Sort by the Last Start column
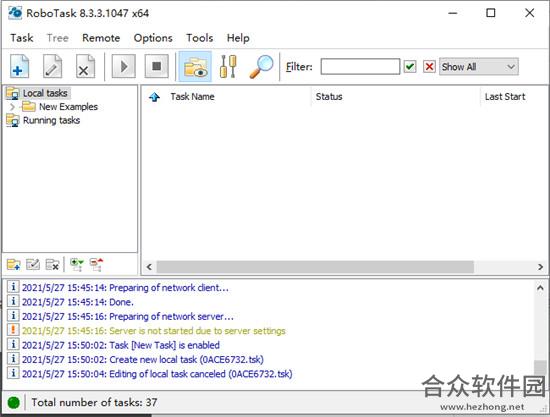Image resolution: width=550 pixels, height=417 pixels. pyautogui.click(x=505, y=96)
